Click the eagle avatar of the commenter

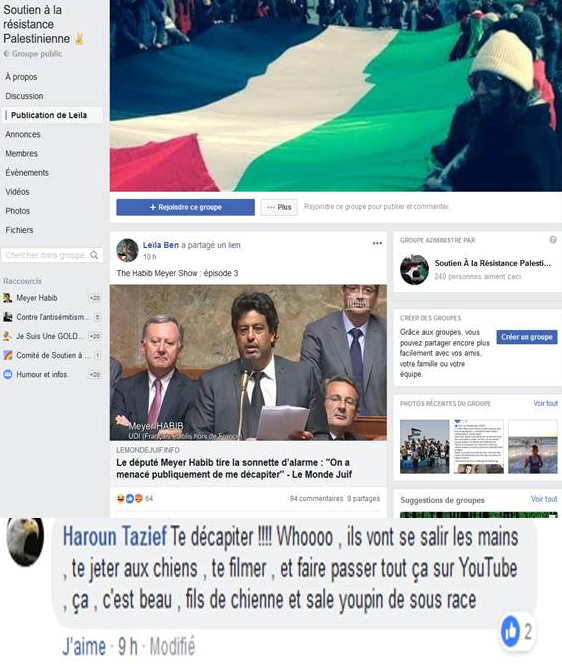[x=25, y=541]
